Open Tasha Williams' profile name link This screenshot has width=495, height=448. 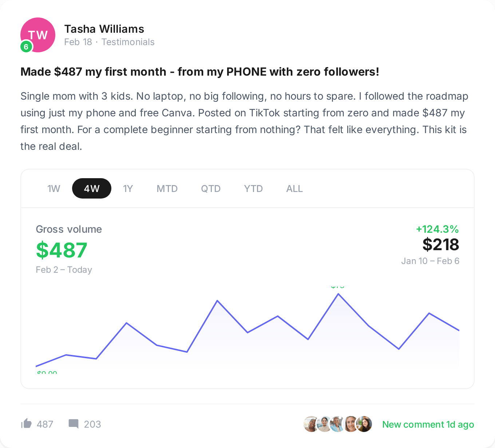tap(104, 29)
